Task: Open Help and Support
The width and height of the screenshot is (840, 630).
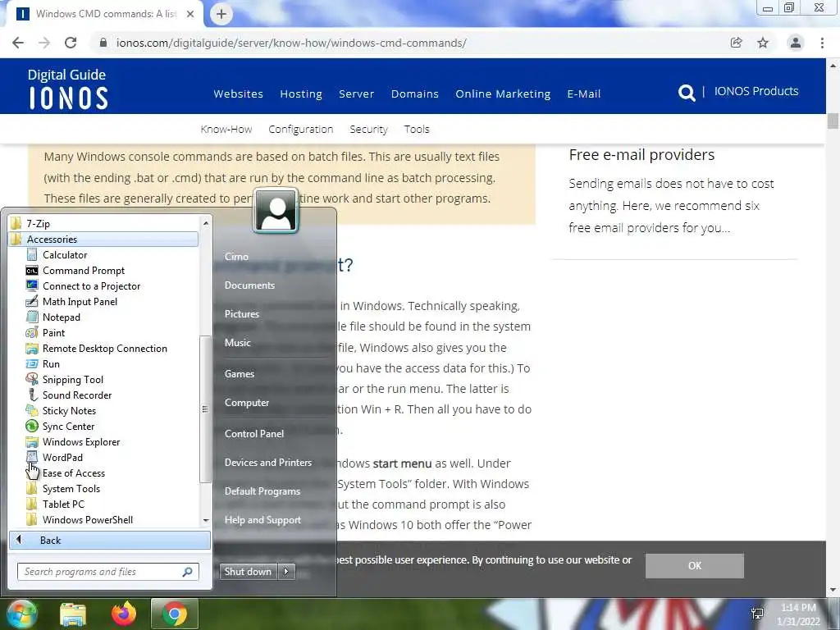Action: pos(262,520)
